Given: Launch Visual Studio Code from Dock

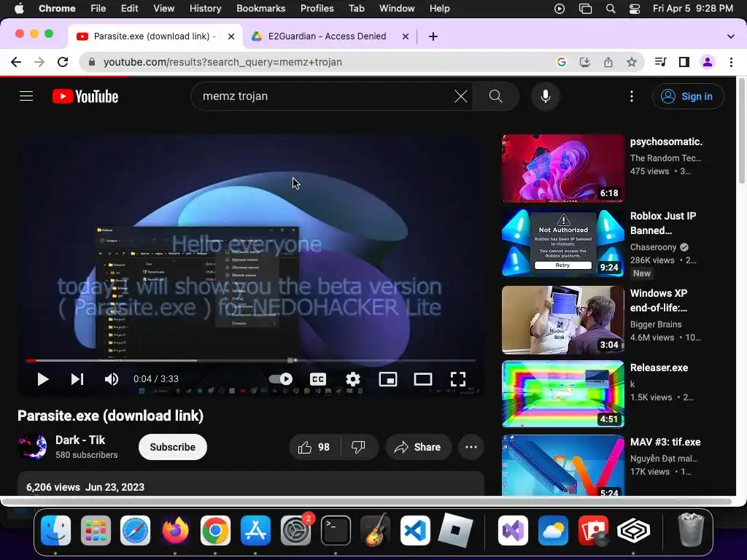Looking at the screenshot, I should coord(415,531).
